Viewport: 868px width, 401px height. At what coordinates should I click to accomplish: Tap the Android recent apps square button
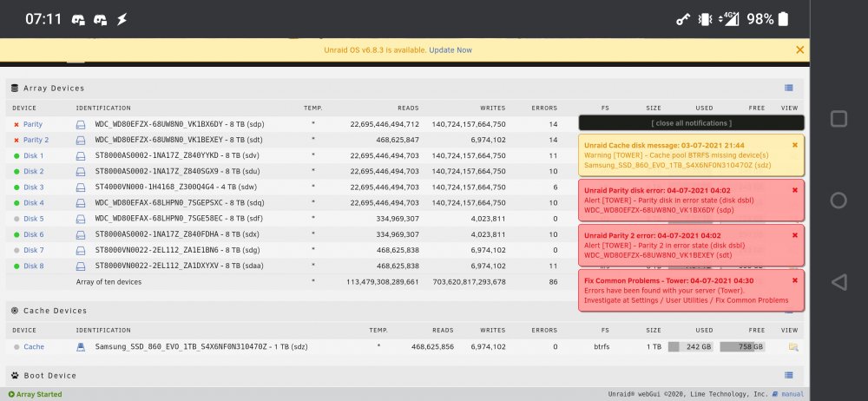tap(838, 119)
